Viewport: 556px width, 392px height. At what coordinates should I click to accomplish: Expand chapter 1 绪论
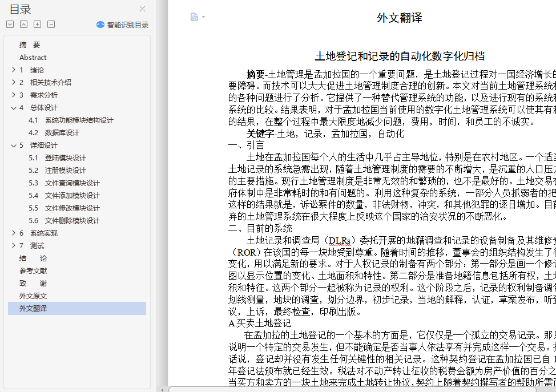(14, 70)
